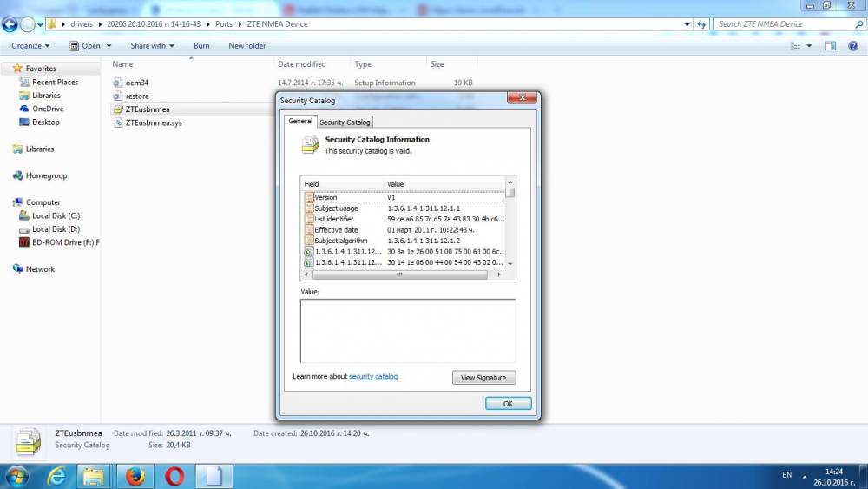Image resolution: width=868 pixels, height=489 pixels.
Task: Click Burn in the toolbar
Action: pos(201,46)
